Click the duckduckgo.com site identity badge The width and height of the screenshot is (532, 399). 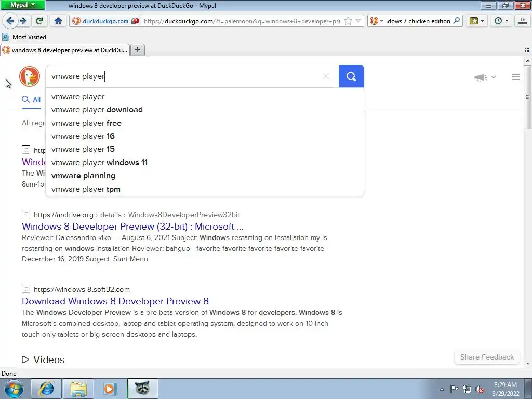coord(105,21)
